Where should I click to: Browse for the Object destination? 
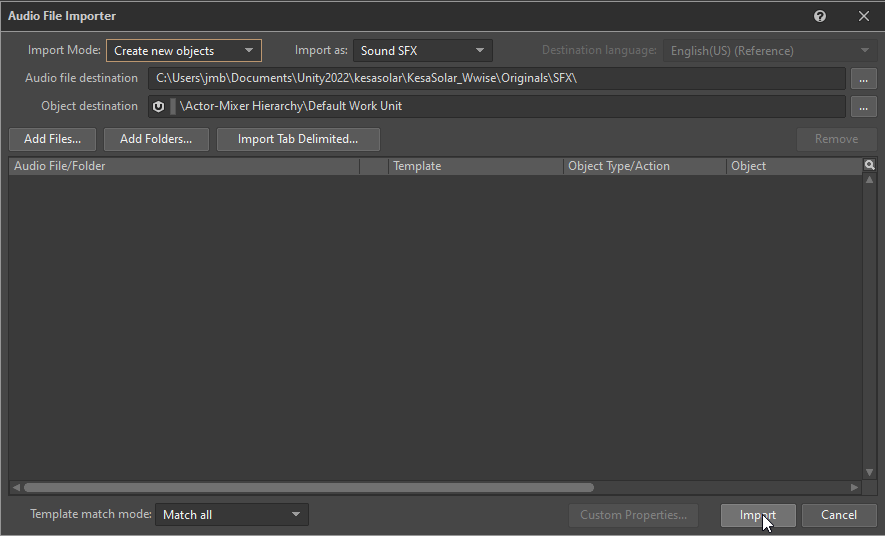tap(862, 106)
